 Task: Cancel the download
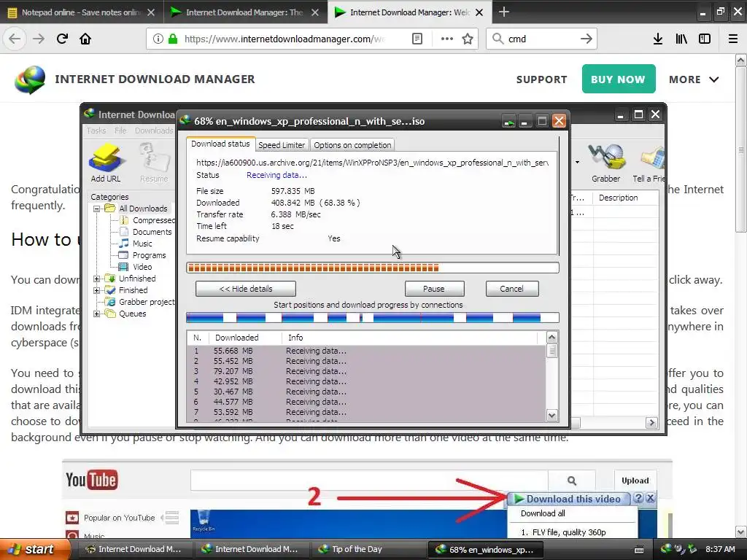pos(511,289)
